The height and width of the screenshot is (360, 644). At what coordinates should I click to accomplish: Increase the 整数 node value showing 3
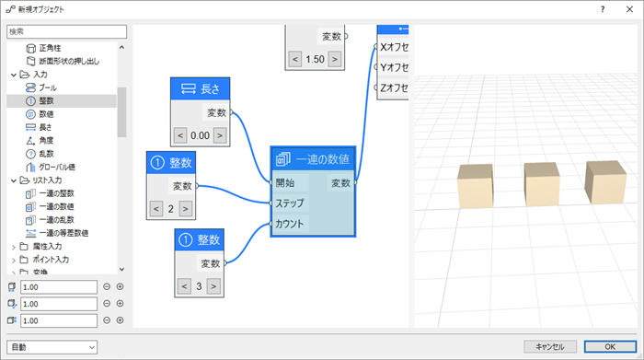(x=213, y=286)
